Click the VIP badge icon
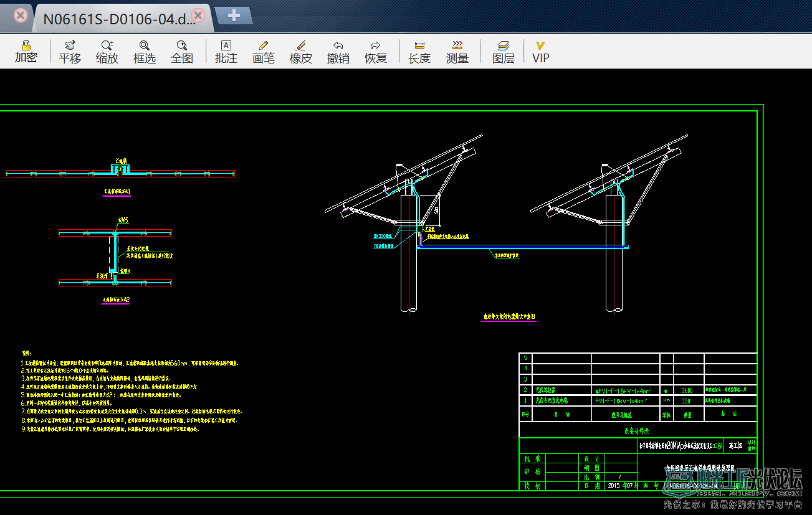Viewport: 812px width, 515px height. point(541,52)
